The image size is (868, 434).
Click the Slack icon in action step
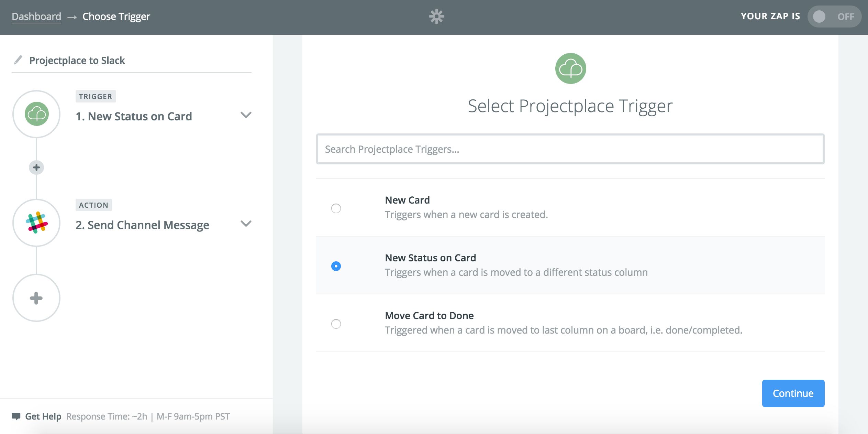point(36,223)
